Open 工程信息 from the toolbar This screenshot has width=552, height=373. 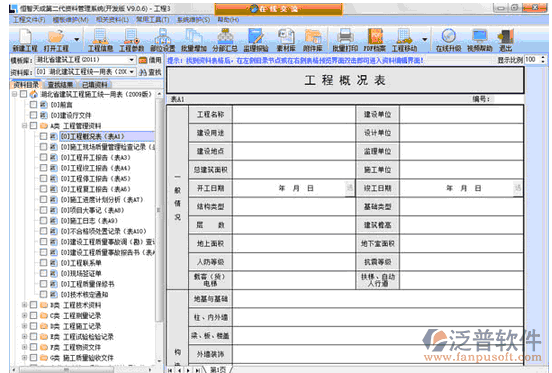coord(100,40)
